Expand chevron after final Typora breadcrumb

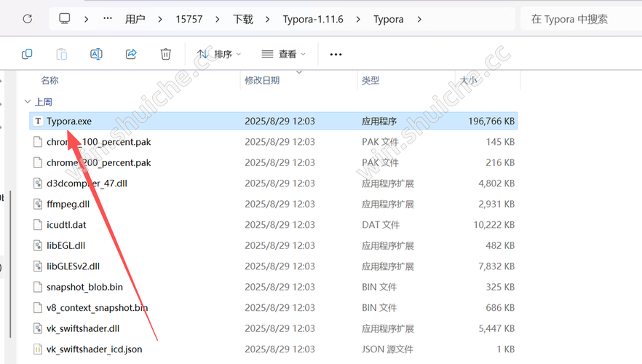pyautogui.click(x=419, y=19)
